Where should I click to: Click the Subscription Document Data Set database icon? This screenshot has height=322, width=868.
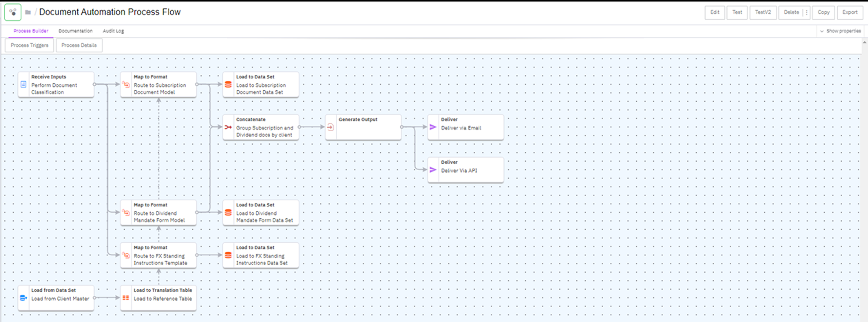pyautogui.click(x=228, y=84)
